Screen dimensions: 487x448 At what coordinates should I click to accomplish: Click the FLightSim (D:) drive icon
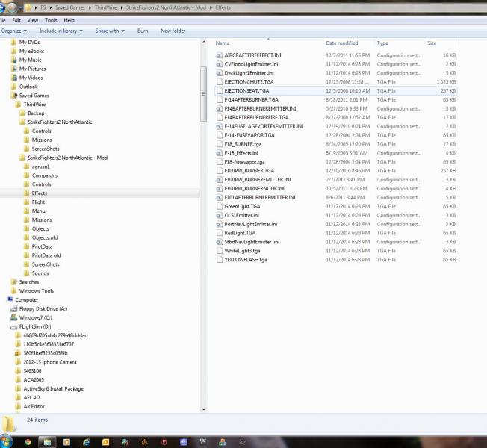(14, 327)
